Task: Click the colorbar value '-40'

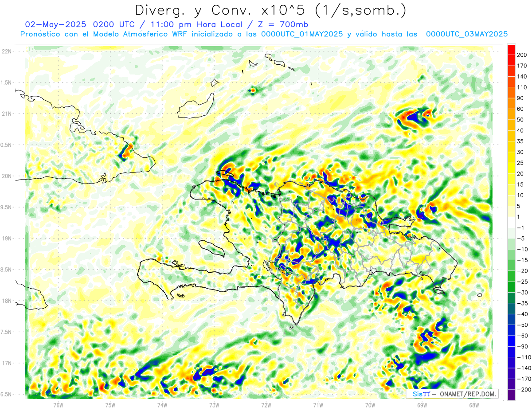Action: [522, 314]
